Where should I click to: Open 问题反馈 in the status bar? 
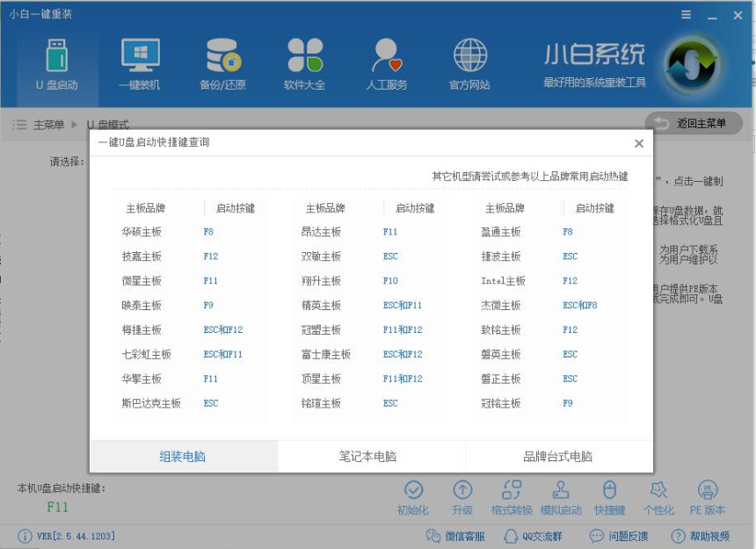pos(619,536)
